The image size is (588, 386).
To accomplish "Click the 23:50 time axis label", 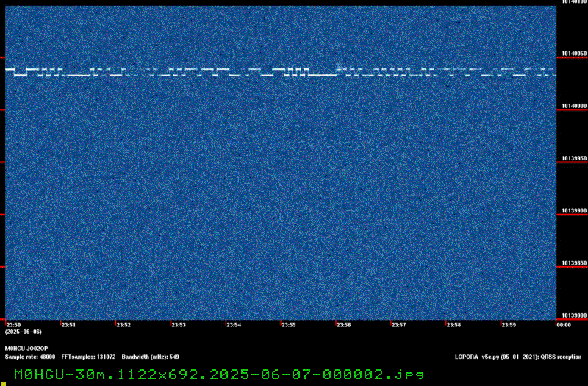I will (x=13, y=325).
